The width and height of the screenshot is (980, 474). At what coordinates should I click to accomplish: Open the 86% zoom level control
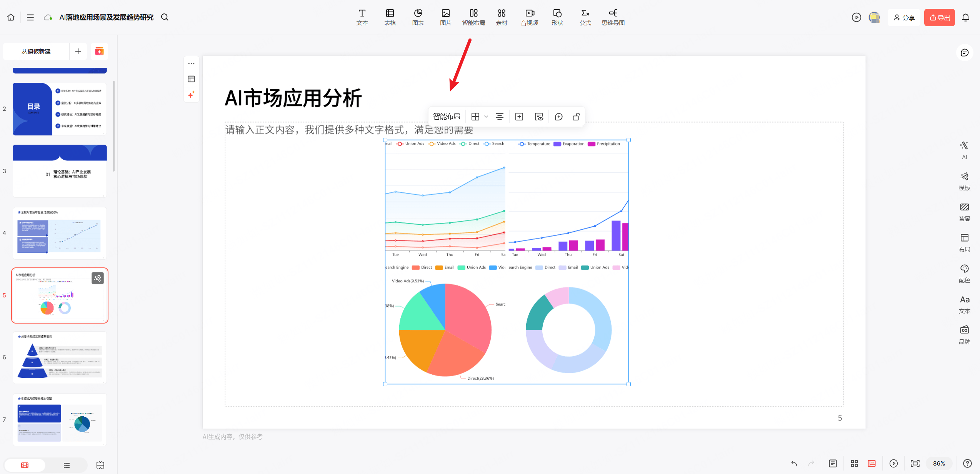click(939, 464)
